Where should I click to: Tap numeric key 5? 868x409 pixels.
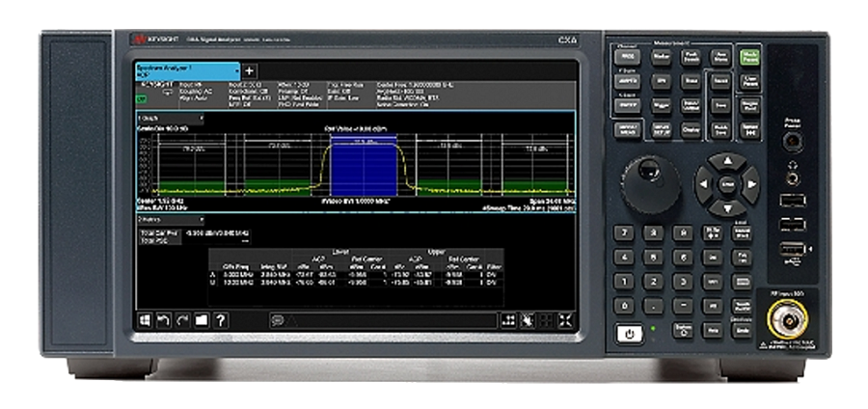click(x=653, y=258)
